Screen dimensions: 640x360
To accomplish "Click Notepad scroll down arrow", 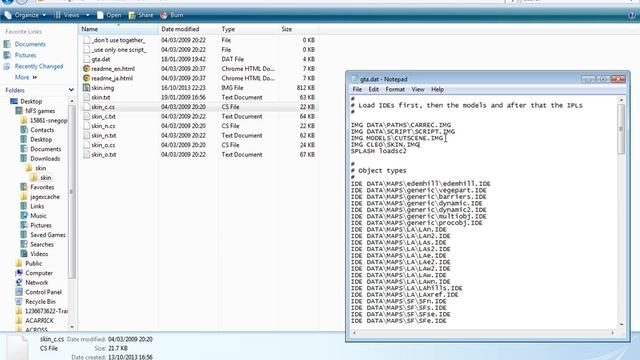I will (x=621, y=324).
